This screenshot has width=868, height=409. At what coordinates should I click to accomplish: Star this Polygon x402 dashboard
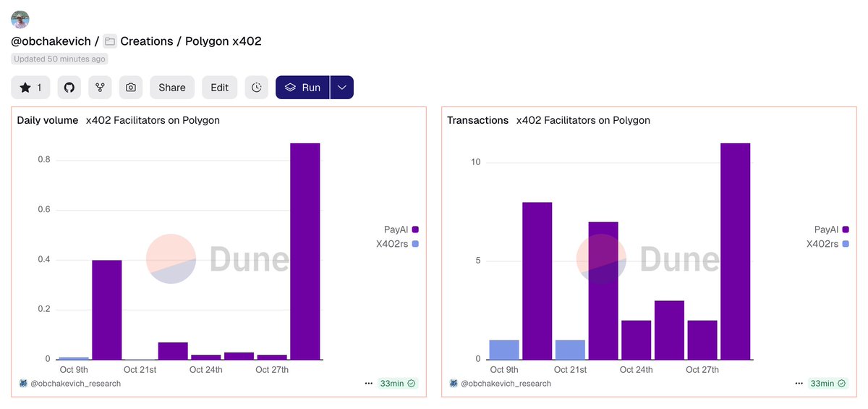[x=31, y=88]
